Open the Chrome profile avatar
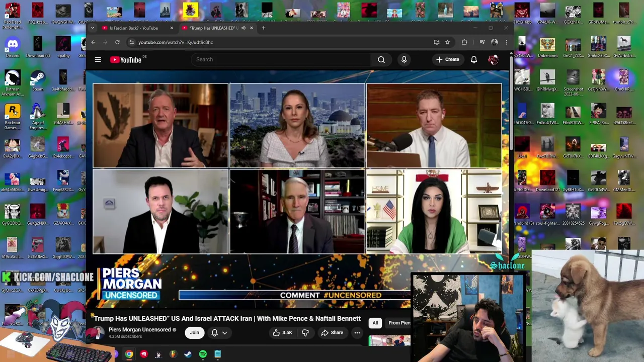Image resolution: width=644 pixels, height=362 pixels. click(494, 42)
